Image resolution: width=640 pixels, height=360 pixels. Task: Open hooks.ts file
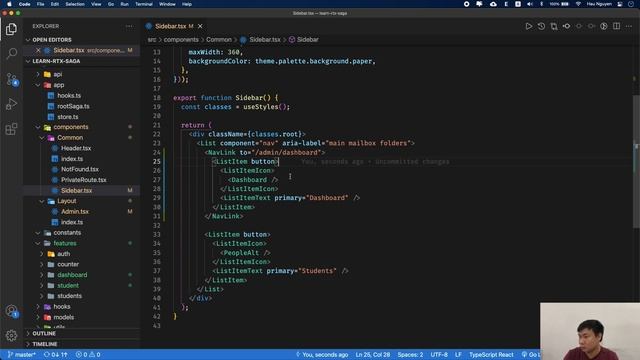click(69, 96)
